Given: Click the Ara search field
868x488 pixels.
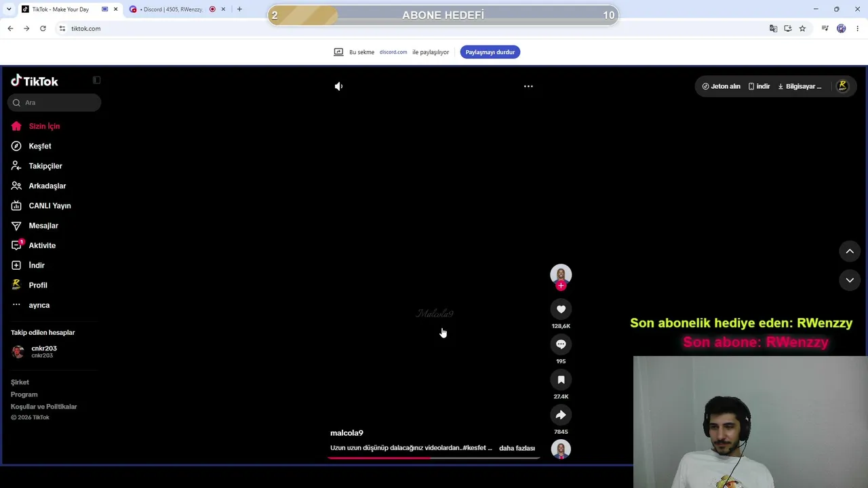Looking at the screenshot, I should tap(54, 102).
